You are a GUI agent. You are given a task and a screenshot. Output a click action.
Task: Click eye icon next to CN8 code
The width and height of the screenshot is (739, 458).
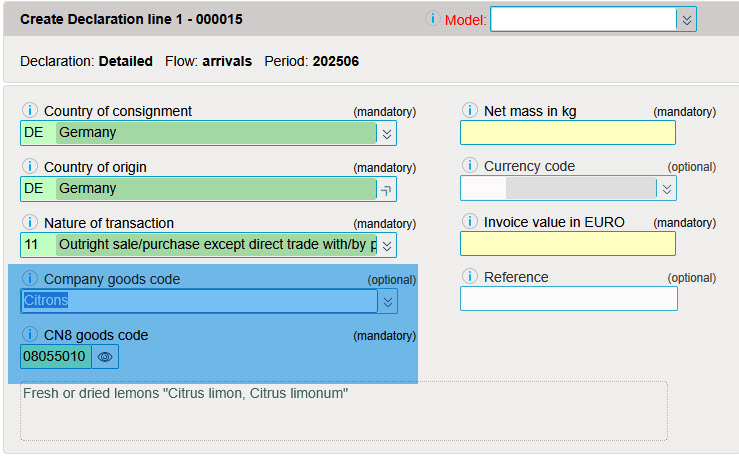105,356
